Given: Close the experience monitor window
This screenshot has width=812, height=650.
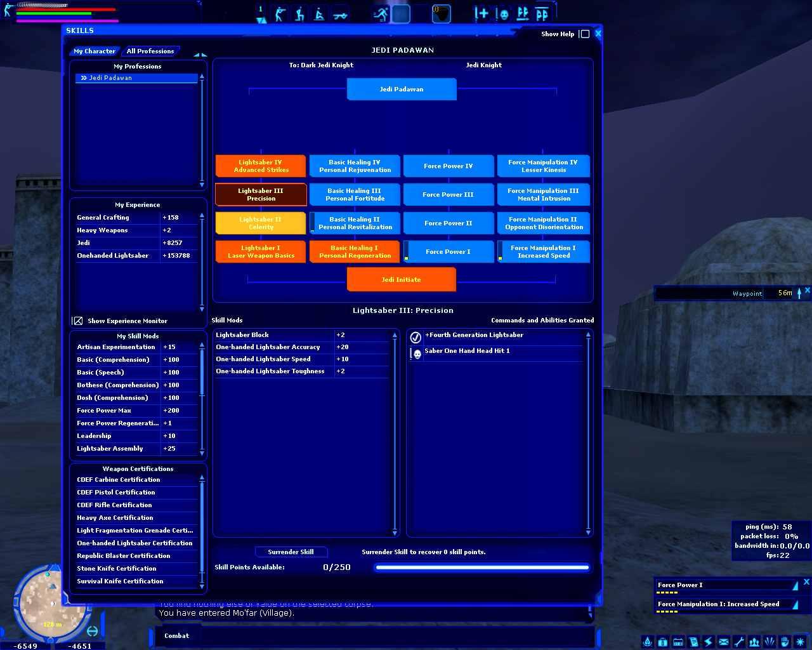Looking at the screenshot, I should click(x=806, y=581).
